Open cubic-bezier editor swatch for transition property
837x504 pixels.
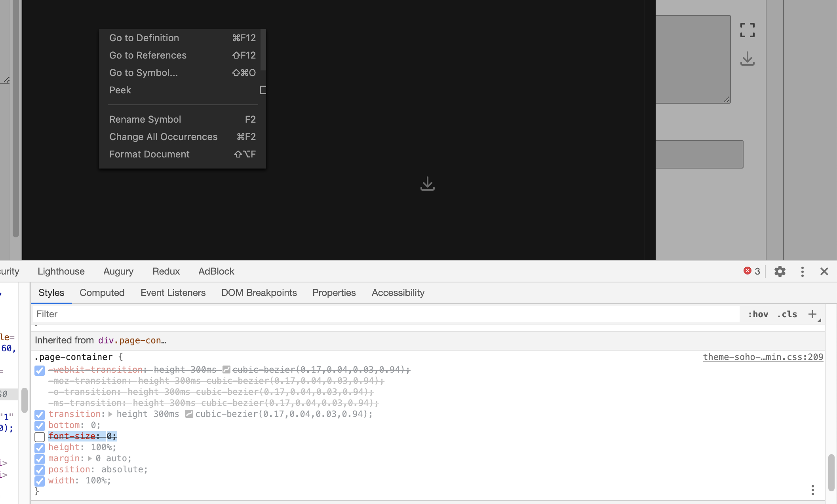coord(189,414)
